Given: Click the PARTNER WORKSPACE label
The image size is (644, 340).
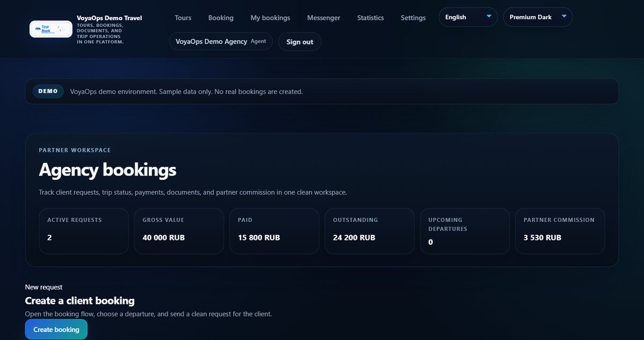Looking at the screenshot, I should coord(75,150).
